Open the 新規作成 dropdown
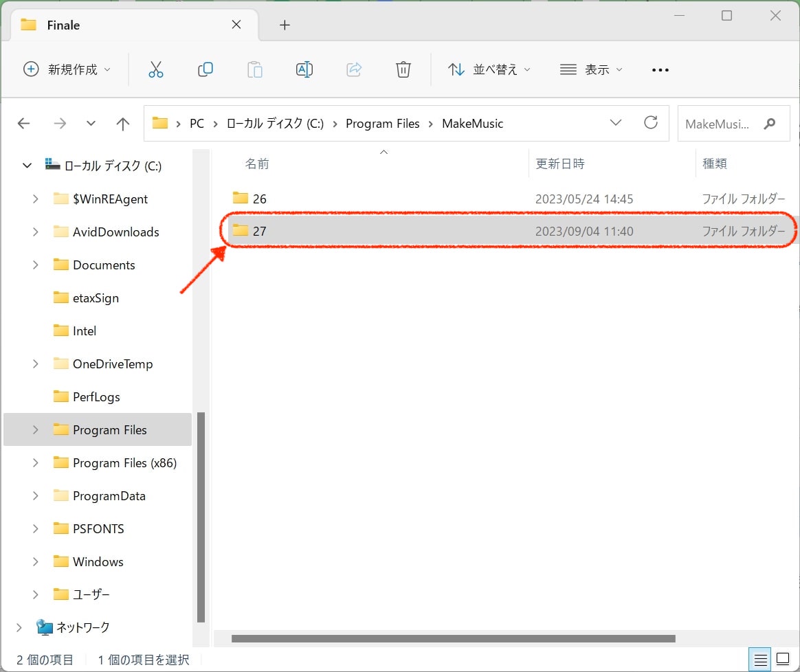Screen dimensions: 800x672 [x=67, y=69]
